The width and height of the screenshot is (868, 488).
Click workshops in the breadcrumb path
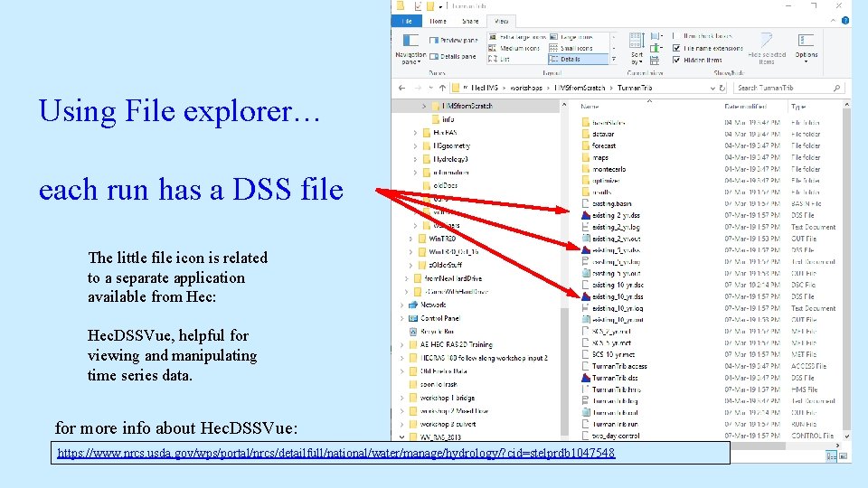point(526,88)
